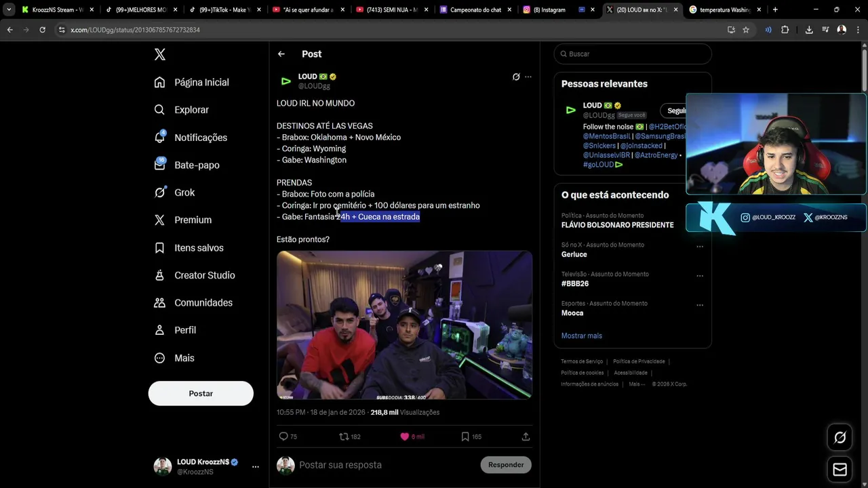
Task: Open more options for Gerluce trend
Action: click(x=700, y=246)
